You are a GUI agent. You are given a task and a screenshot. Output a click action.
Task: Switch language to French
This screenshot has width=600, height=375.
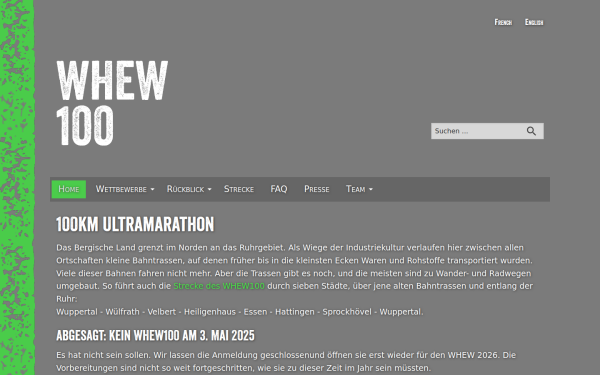[x=503, y=22]
